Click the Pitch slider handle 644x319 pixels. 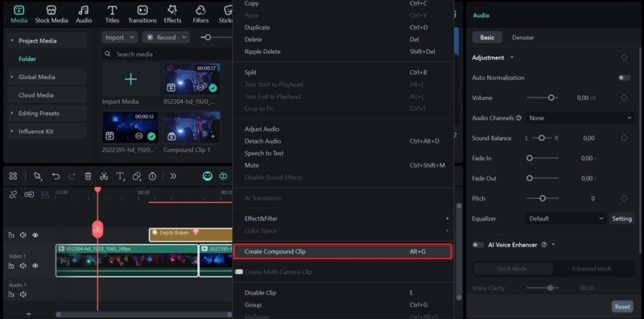543,198
